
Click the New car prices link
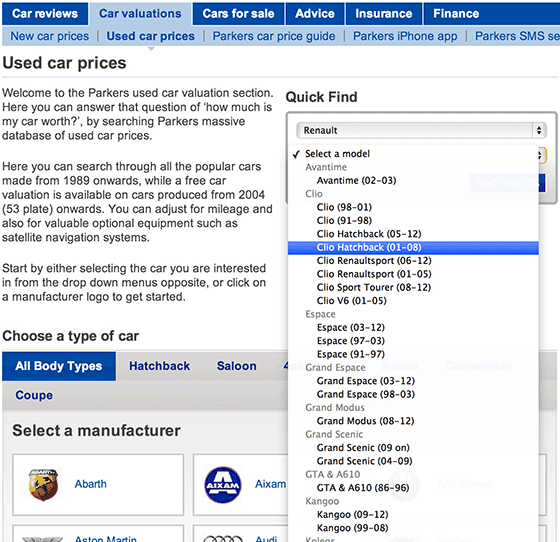coord(50,36)
